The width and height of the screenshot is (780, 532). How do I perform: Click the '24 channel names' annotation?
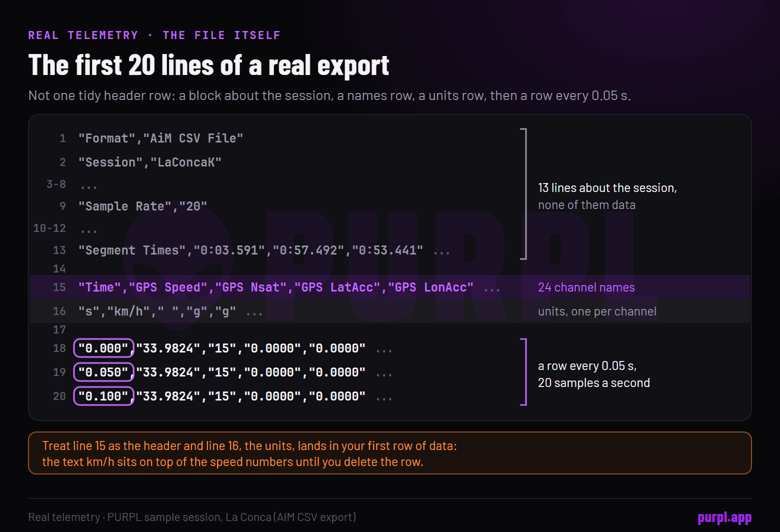click(586, 287)
